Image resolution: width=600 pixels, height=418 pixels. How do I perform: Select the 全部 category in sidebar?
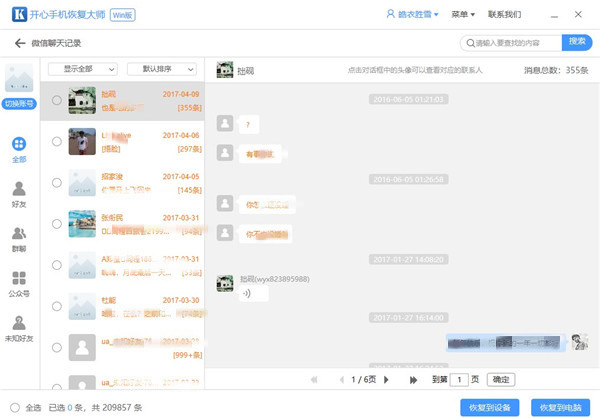click(x=19, y=149)
